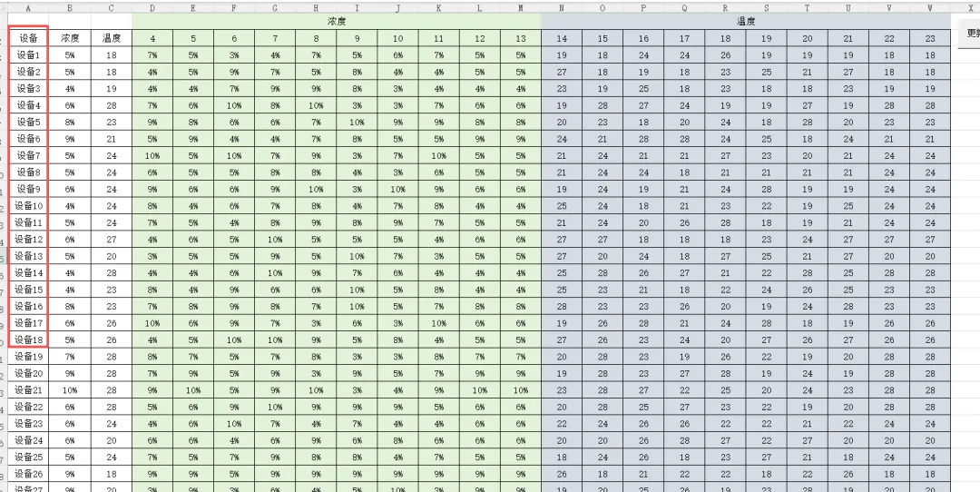Viewport: 980px width, 492px height.
Task: Select column H header
Action: 317,7
